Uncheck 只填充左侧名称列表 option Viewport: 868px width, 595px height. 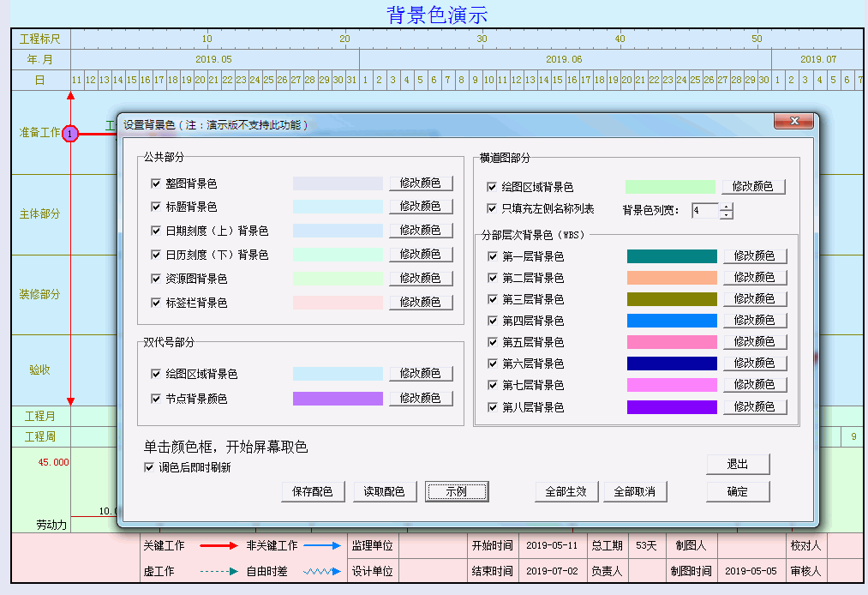click(492, 208)
